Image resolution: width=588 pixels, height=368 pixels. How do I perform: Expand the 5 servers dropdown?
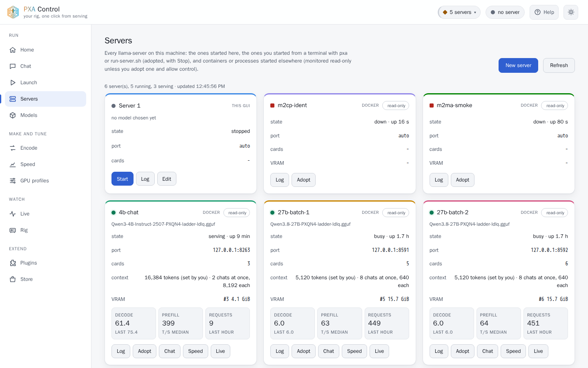click(459, 12)
